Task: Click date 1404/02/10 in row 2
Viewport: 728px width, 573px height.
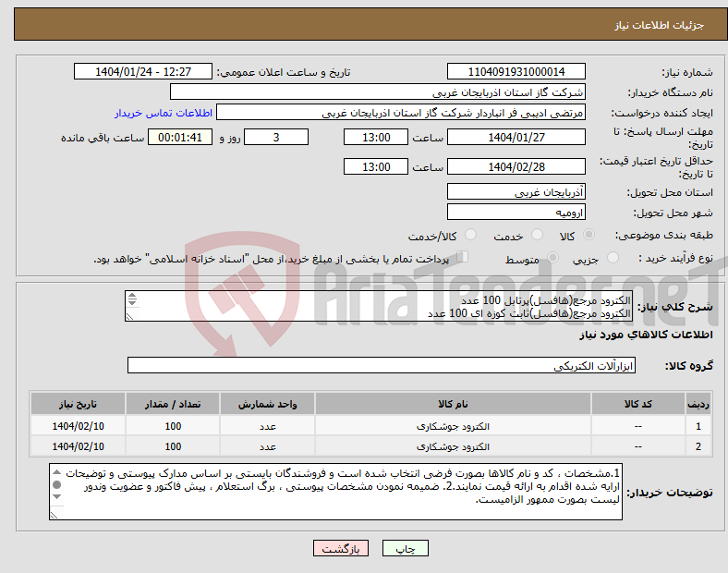Action: (78, 446)
